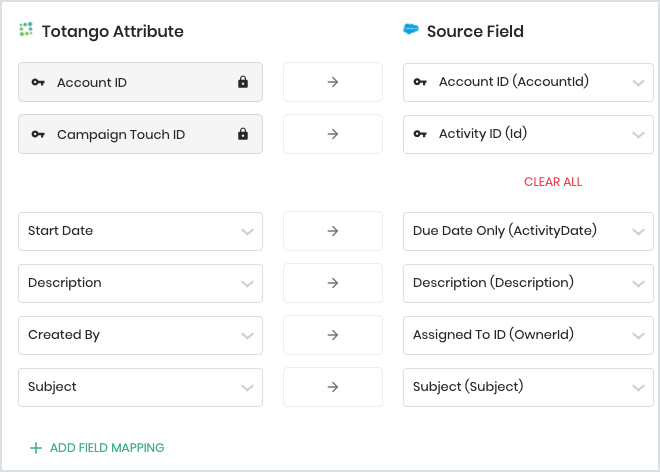Image resolution: width=660 pixels, height=472 pixels.
Task: Open Assigned To ID (OwnerId) dropdown
Action: point(528,336)
